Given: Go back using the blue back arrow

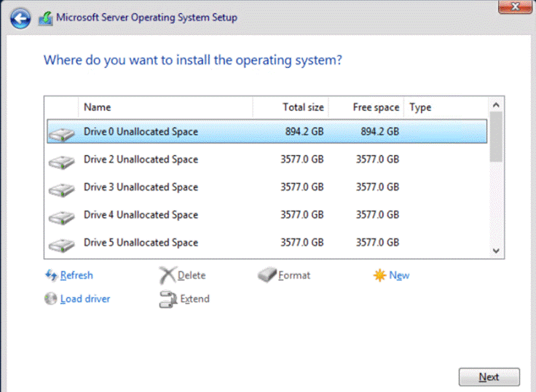Looking at the screenshot, I should click(20, 17).
